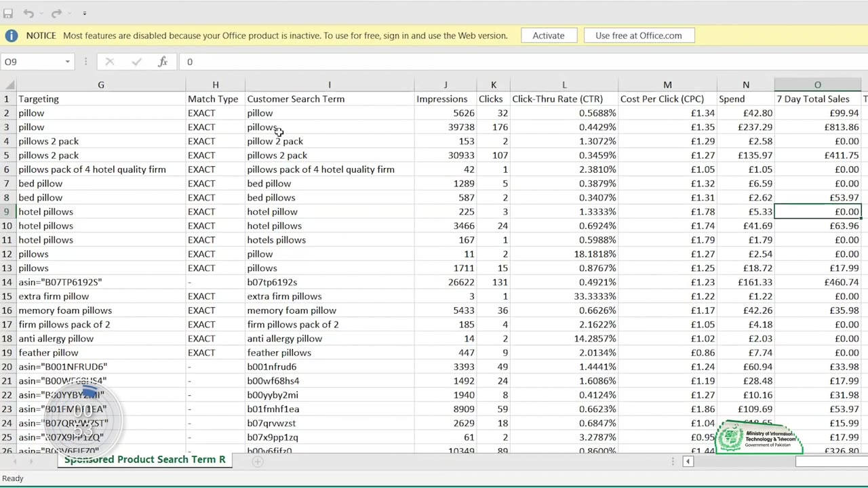Click the sheet tab scroll right arrow
Viewport: 868px width, 488px height.
[32, 461]
